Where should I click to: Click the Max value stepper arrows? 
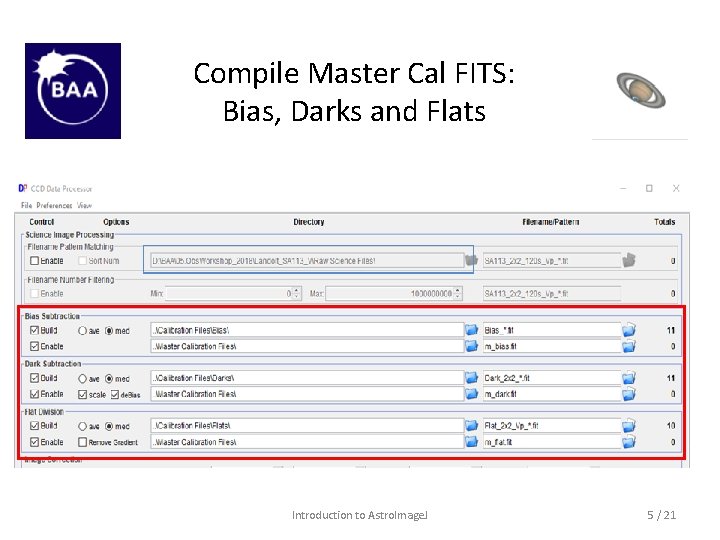point(458,293)
